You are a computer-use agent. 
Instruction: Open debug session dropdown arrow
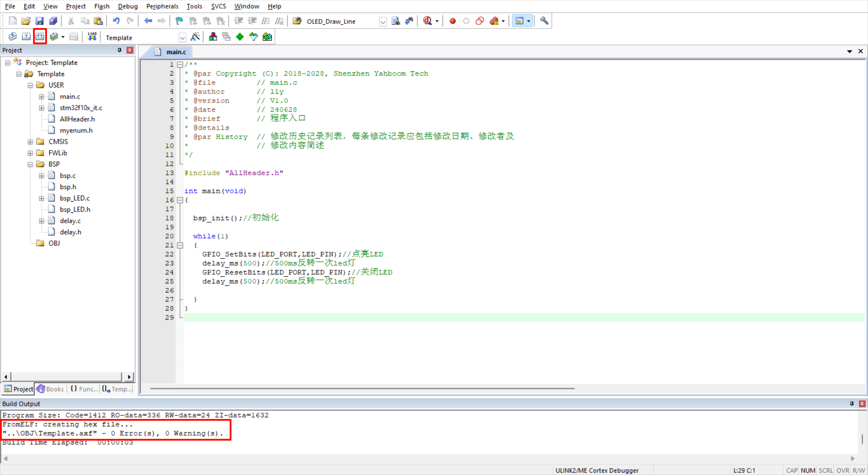[x=437, y=21]
